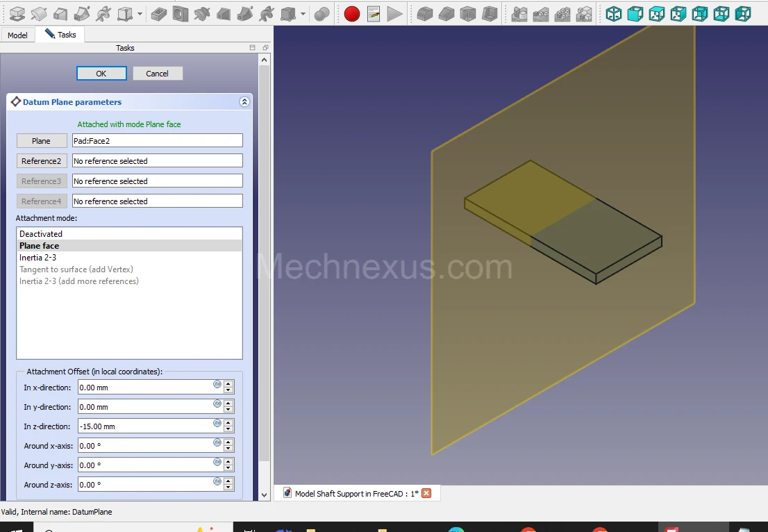Select the Boolean operation icon
The height and width of the screenshot is (532, 768).
pyautogui.click(x=322, y=14)
